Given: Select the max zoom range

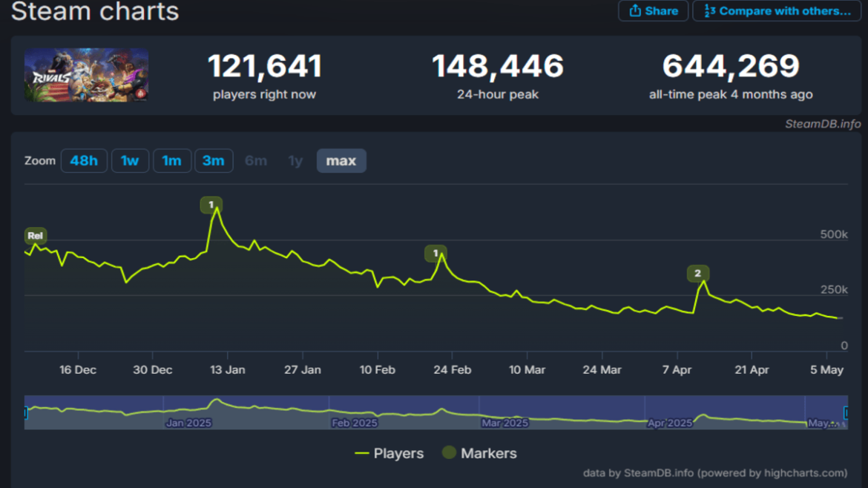Looking at the screenshot, I should 341,160.
